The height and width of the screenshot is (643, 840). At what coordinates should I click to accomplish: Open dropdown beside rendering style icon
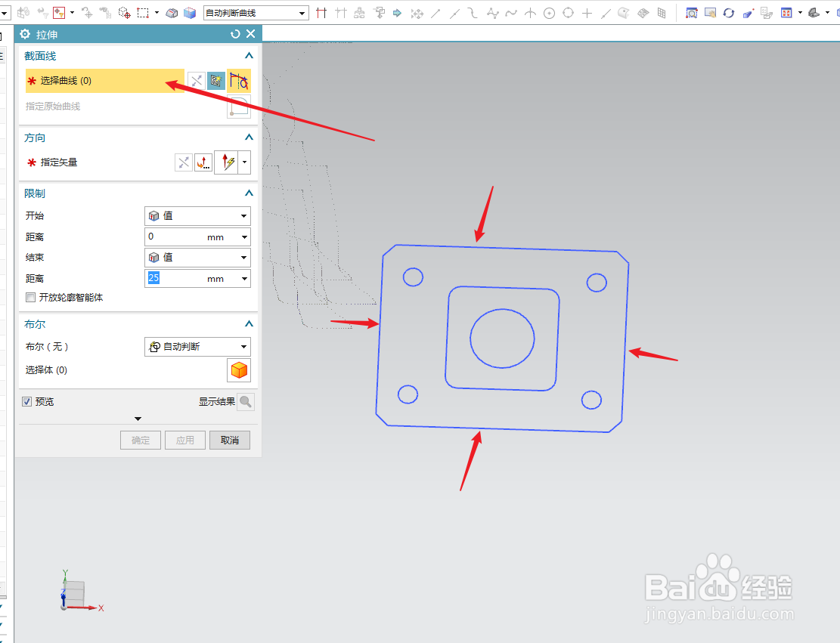click(828, 13)
